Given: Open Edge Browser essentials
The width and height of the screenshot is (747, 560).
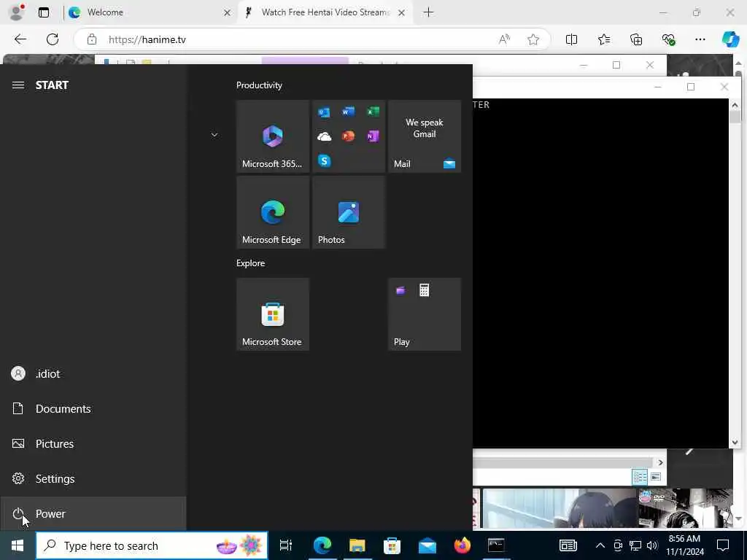Looking at the screenshot, I should (668, 39).
